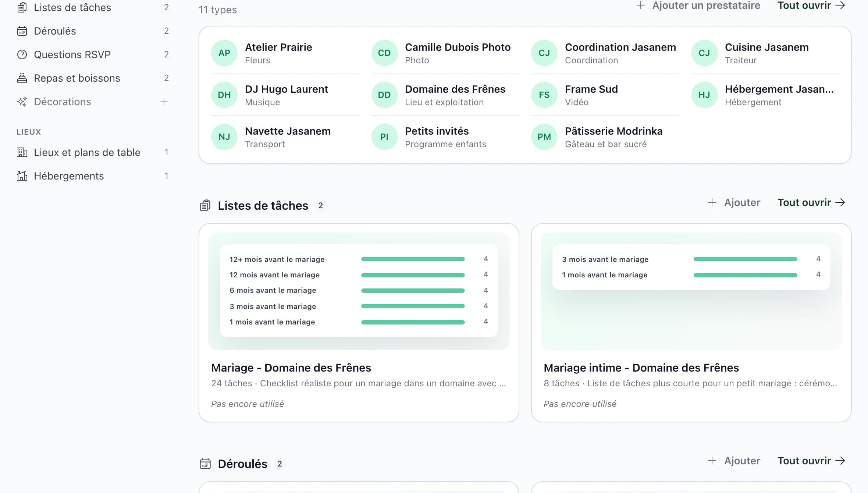Expand Déroulés section via Tout ouvrir
Image resolution: width=868 pixels, height=493 pixels.
(811, 461)
